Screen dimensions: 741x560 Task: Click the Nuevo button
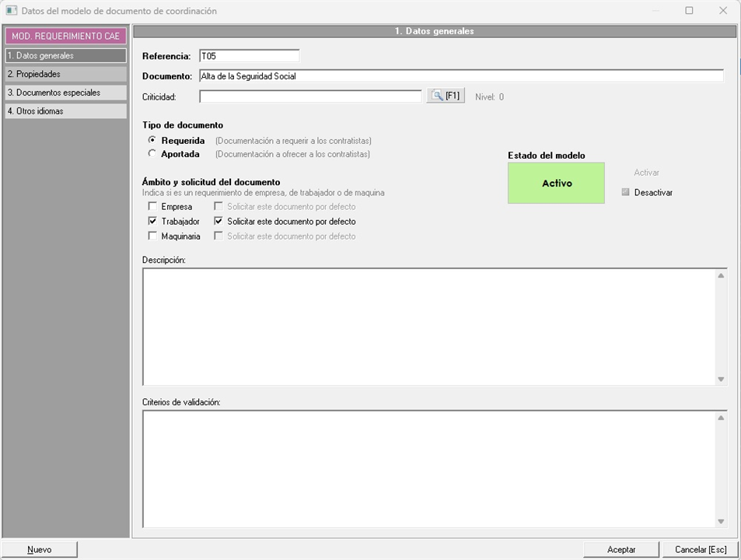[40, 550]
